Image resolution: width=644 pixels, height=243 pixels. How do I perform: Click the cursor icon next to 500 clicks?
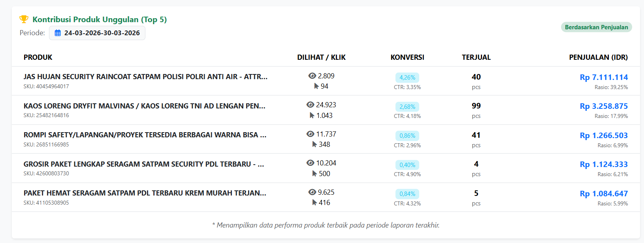[314, 174]
